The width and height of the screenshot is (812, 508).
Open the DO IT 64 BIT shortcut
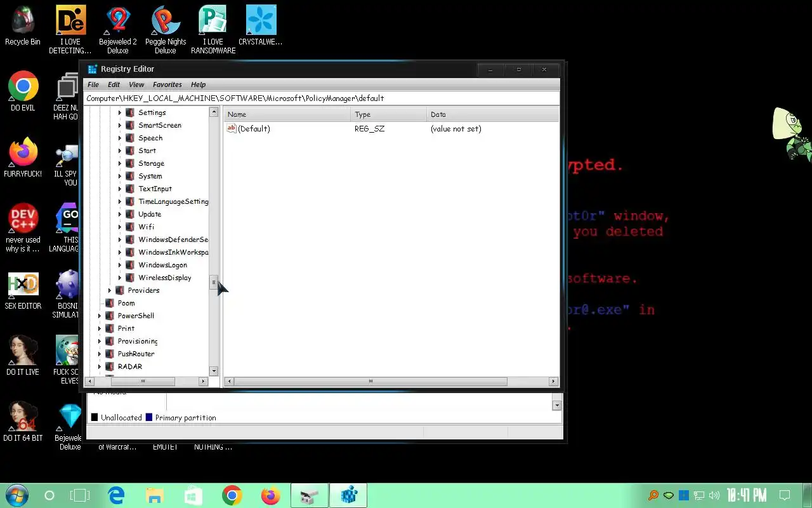coord(23,422)
